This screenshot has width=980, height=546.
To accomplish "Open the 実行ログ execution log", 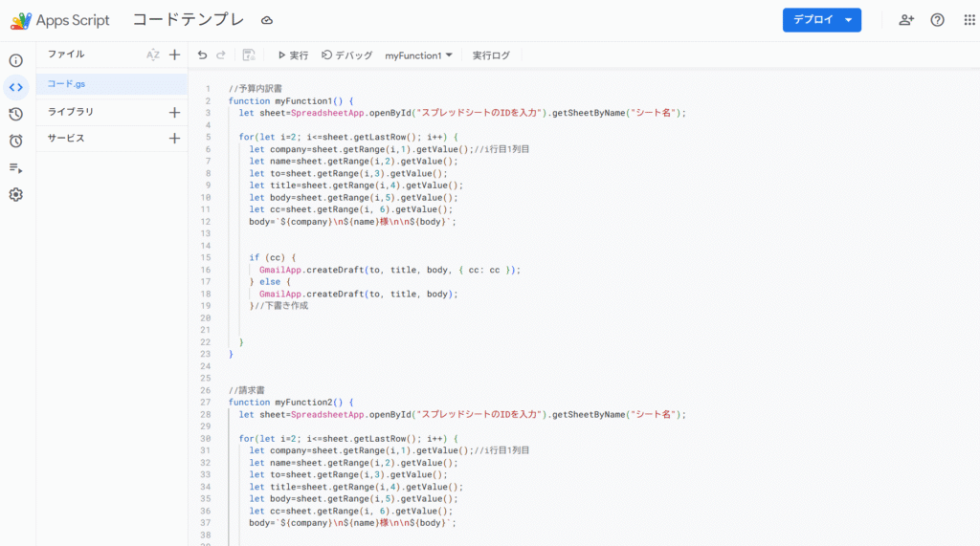I will click(x=491, y=55).
